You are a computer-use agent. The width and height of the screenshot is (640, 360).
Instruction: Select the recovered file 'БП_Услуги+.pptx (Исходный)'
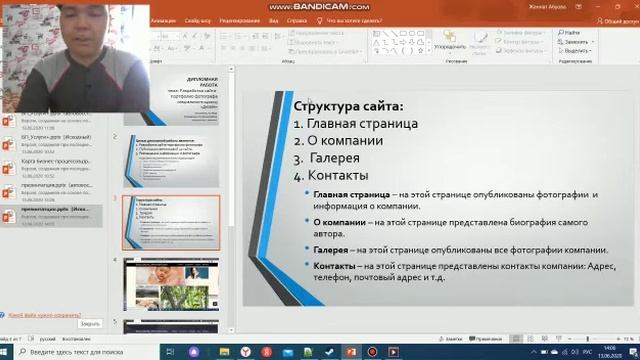pos(51,144)
